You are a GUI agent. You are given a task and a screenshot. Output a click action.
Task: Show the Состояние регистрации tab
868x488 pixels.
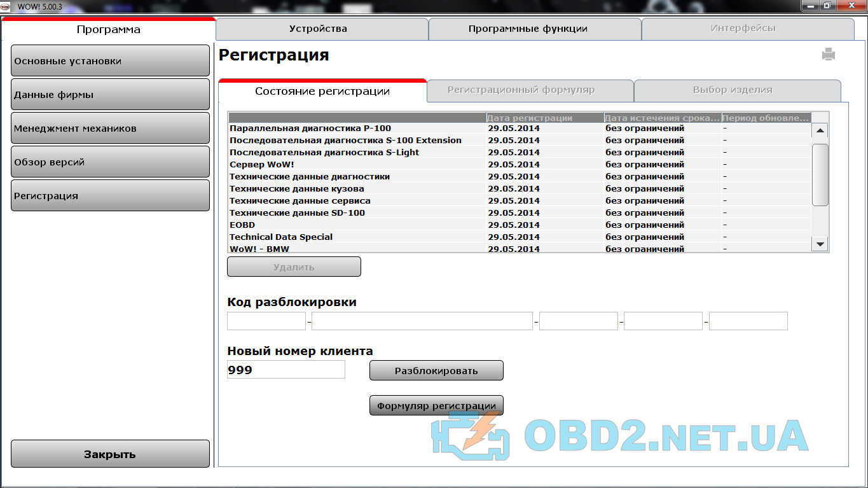322,91
